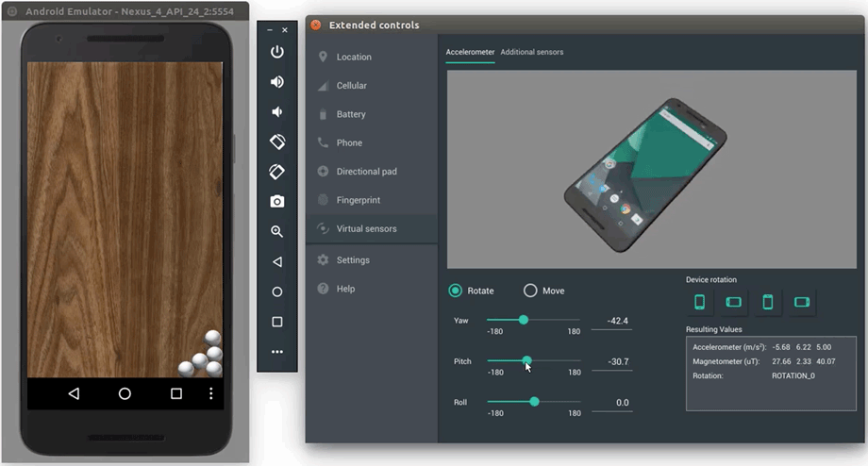Click the volume down icon
Viewport: 868px width, 466px height.
[x=277, y=112]
